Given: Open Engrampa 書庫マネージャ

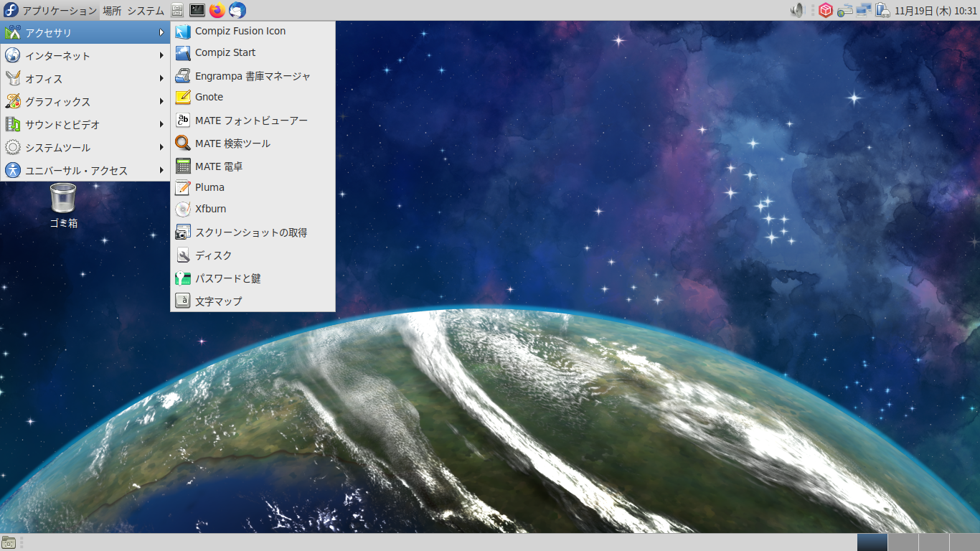Looking at the screenshot, I should point(253,76).
